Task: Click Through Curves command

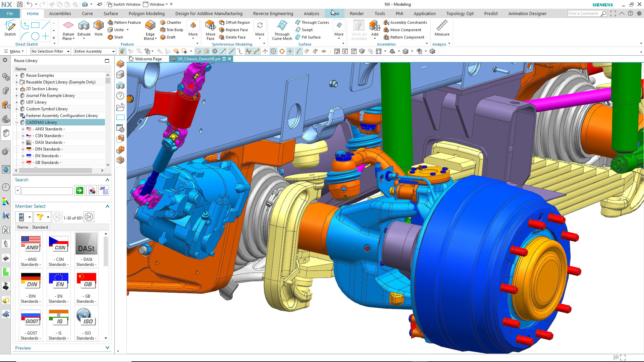Action: pos(312,22)
